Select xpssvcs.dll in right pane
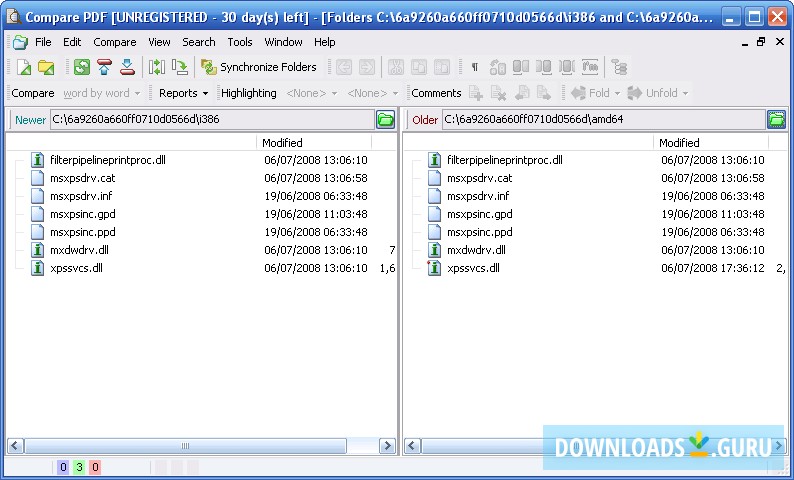Viewport: 794px width, 480px height. click(x=473, y=268)
